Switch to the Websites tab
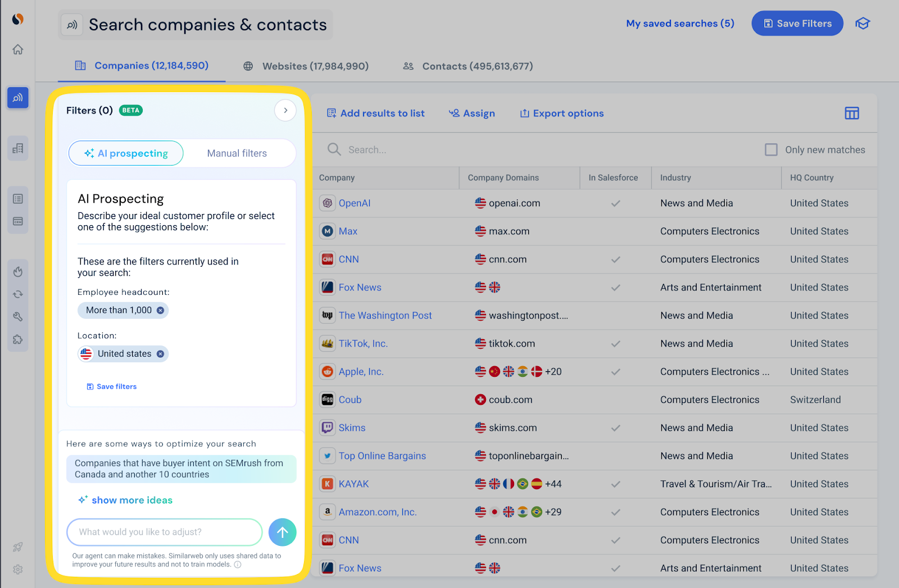The width and height of the screenshot is (899, 588). coord(306,66)
